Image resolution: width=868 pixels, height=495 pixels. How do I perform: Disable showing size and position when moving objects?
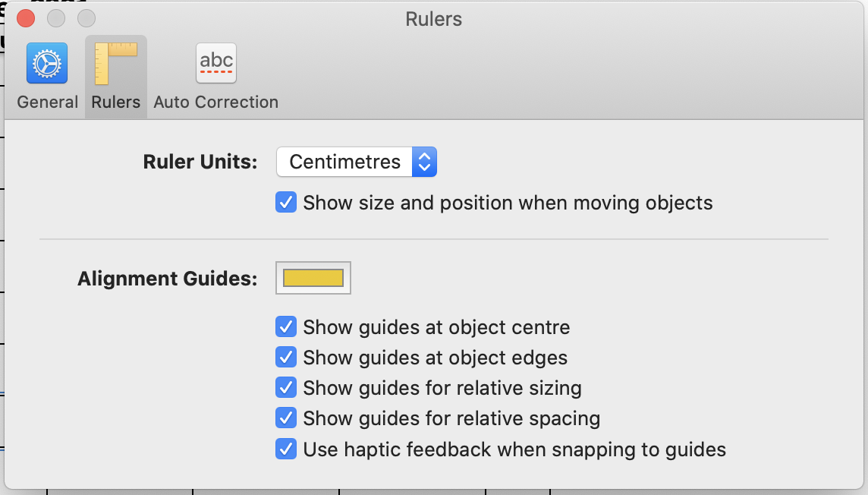click(286, 203)
